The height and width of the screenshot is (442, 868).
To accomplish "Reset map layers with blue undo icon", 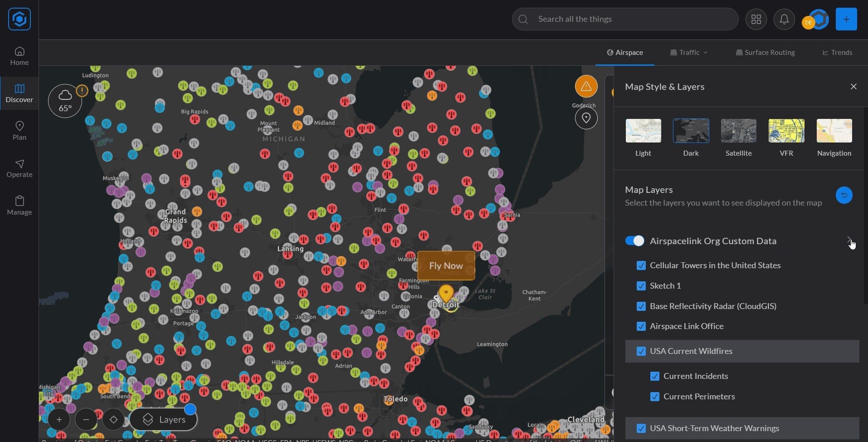I will coord(844,195).
